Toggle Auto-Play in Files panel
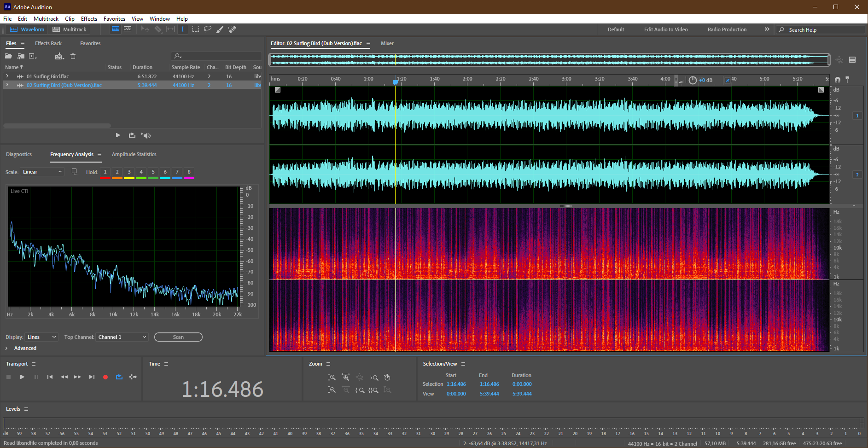 point(146,135)
